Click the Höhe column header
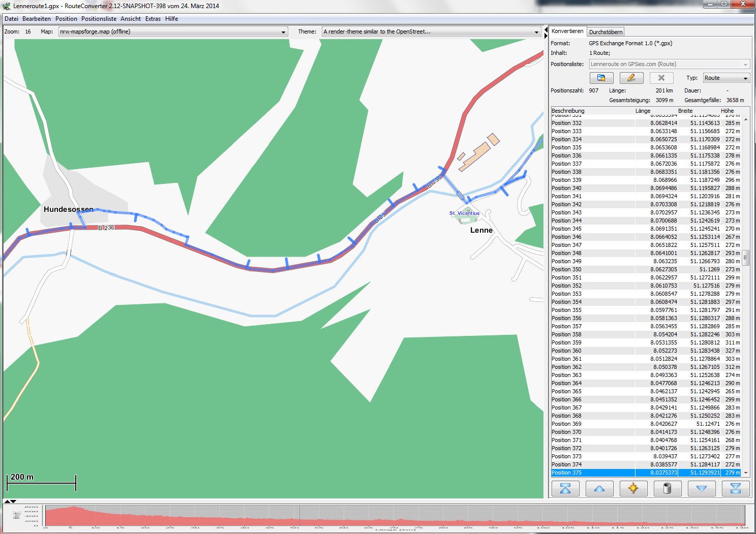Screen dimensions: 756x534 click(727, 111)
